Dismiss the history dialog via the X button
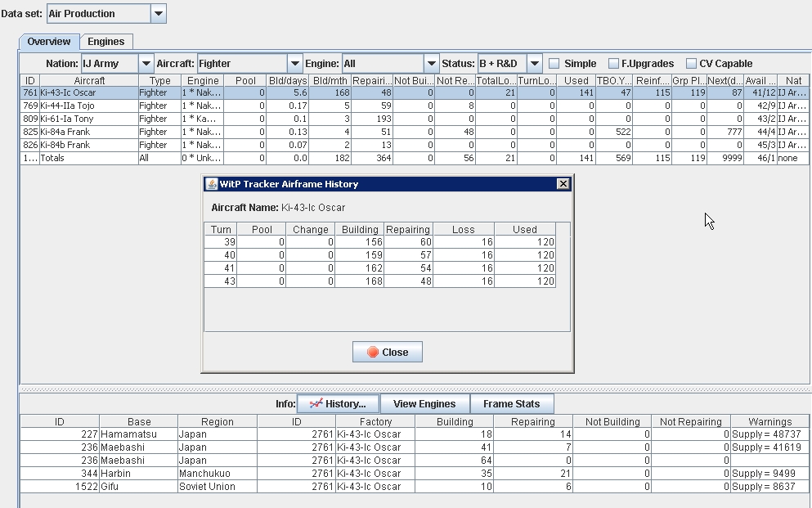The height and width of the screenshot is (508, 812). (563, 183)
